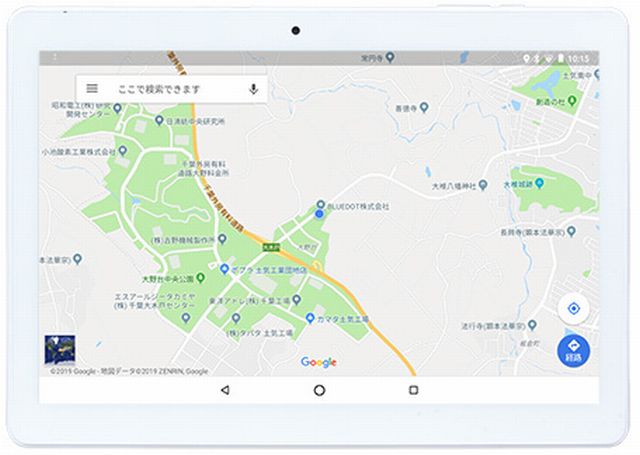This screenshot has width=640, height=455.
Task: Open the hamburger menu in search bar
Action: pyautogui.click(x=92, y=88)
